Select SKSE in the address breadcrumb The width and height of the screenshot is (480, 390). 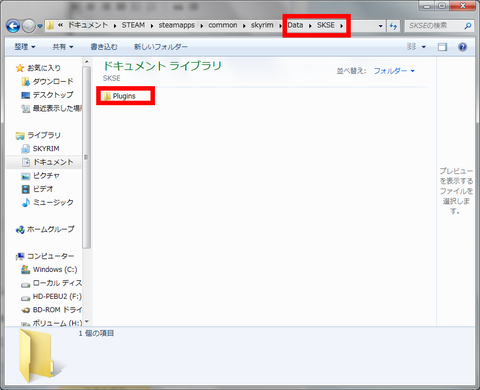click(x=326, y=25)
